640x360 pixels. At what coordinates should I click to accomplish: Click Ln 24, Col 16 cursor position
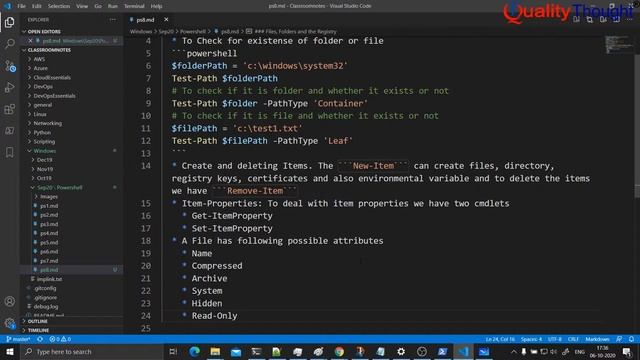pos(500,339)
